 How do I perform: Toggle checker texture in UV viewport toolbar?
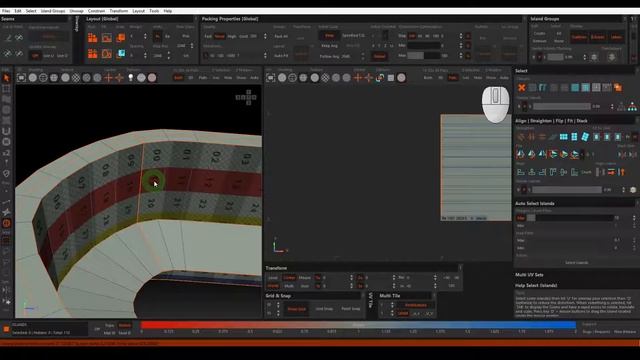click(325, 77)
